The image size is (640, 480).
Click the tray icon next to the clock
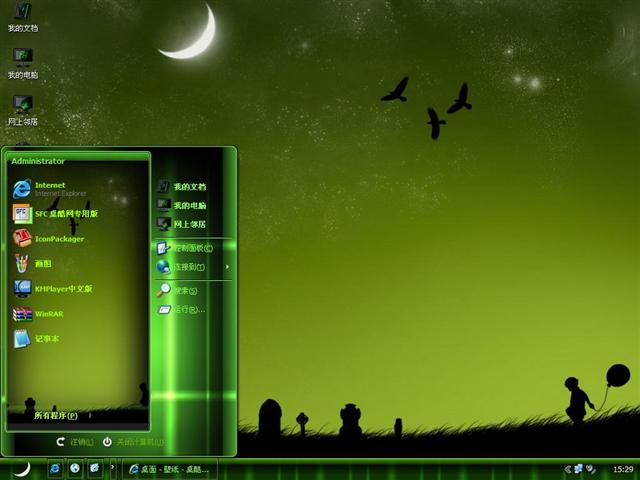[x=590, y=469]
